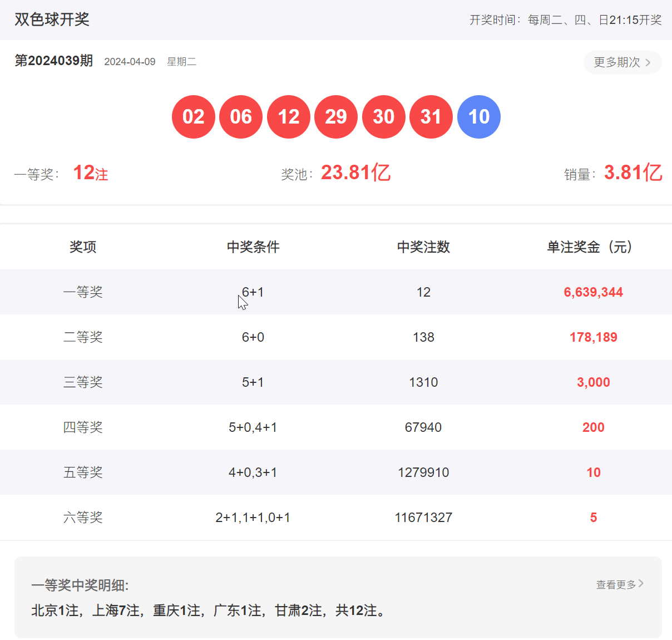Select blue ball number 10
The image size is (672, 640).
(478, 117)
